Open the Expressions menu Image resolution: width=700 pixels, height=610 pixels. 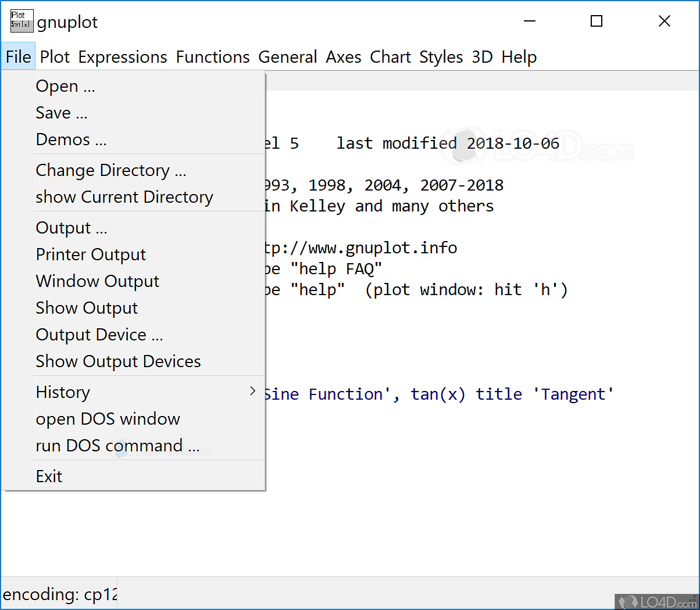pyautogui.click(x=123, y=57)
